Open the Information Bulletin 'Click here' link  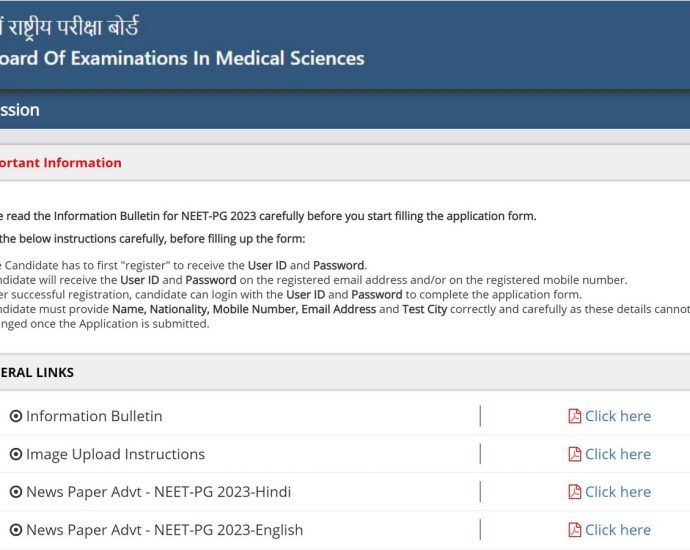(617, 416)
